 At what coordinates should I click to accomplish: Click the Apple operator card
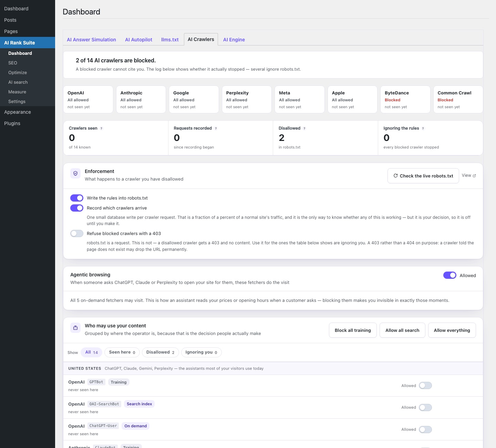point(352,99)
